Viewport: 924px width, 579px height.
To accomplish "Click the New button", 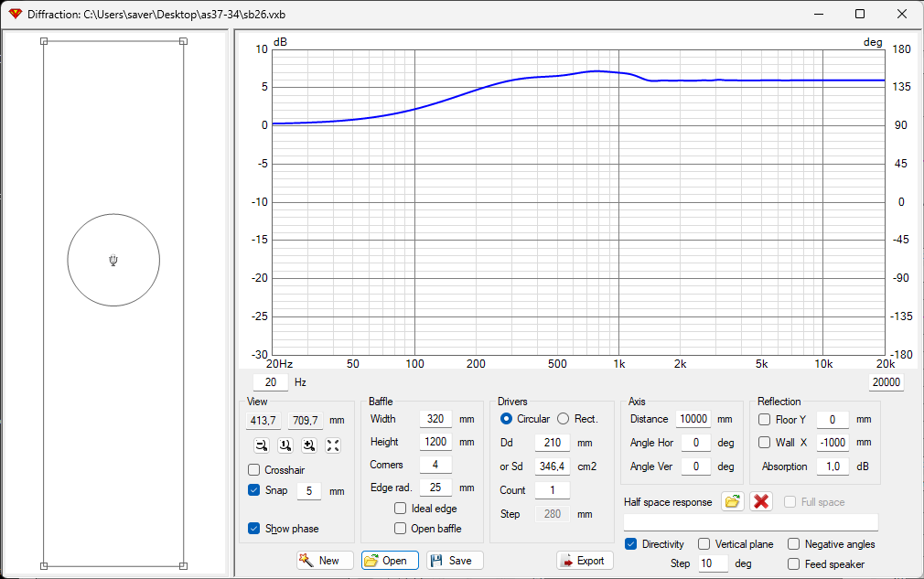I will [x=325, y=560].
